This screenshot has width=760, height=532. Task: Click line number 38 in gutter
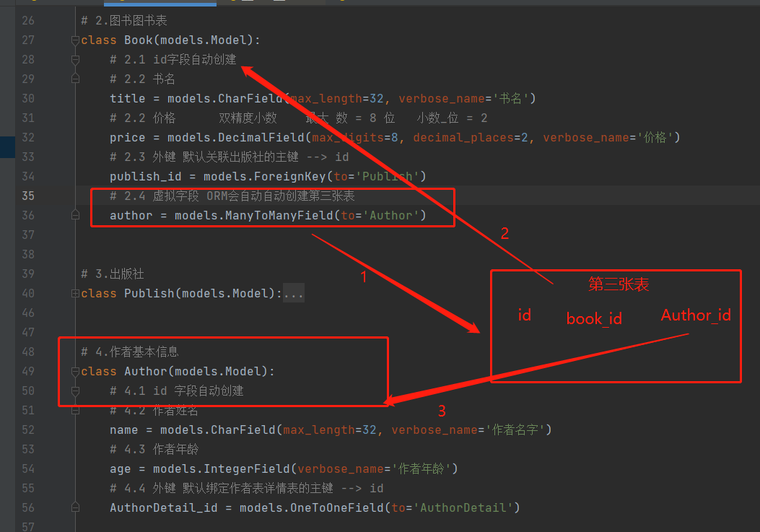click(28, 254)
